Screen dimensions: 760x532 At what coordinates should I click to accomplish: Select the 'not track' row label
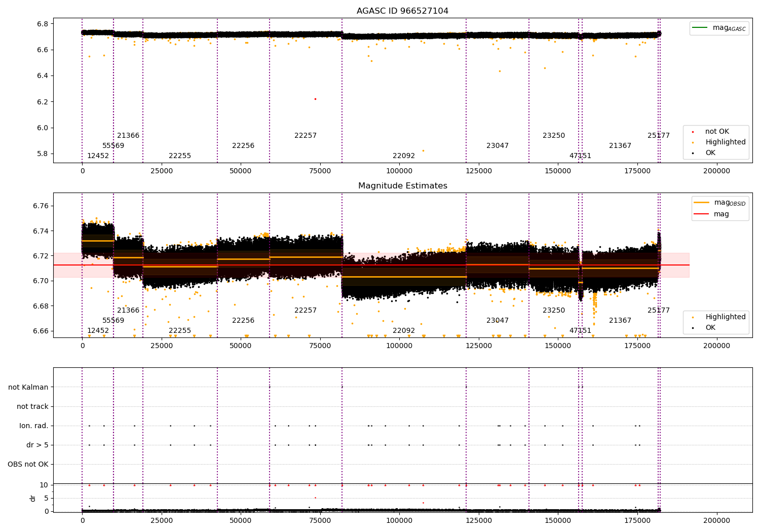(x=32, y=406)
